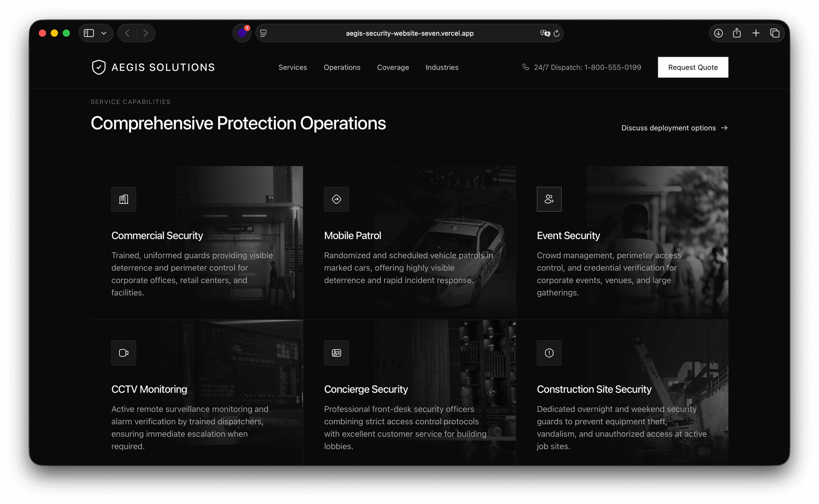Click the Request Quote button
Image resolution: width=819 pixels, height=504 pixels.
[693, 67]
